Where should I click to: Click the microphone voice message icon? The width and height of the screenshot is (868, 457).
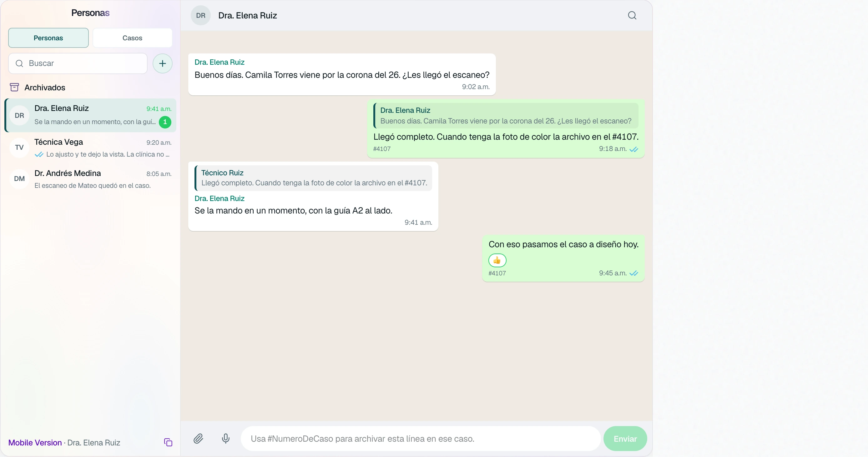(226, 438)
